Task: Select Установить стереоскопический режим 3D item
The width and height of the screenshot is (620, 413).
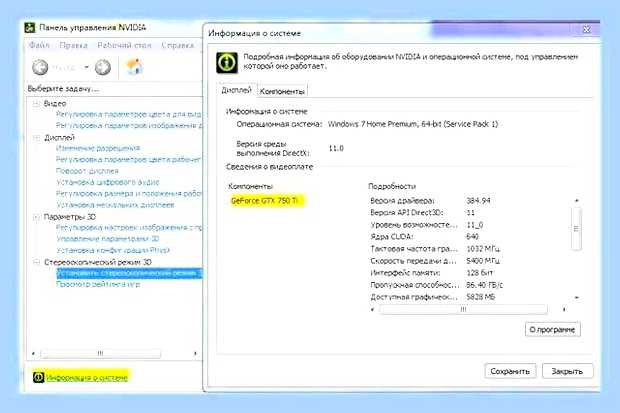Action: (x=129, y=273)
